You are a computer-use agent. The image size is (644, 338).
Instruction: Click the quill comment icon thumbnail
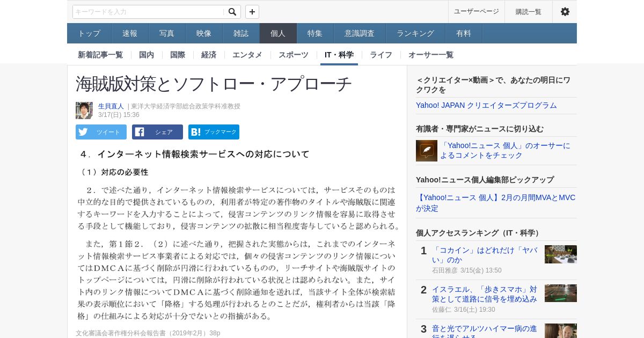(x=427, y=151)
